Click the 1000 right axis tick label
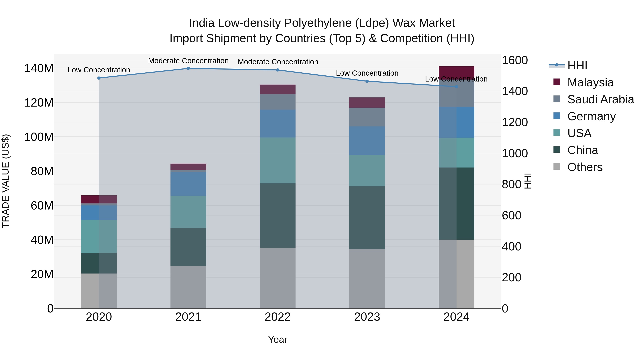The height and width of the screenshot is (362, 644). point(515,153)
